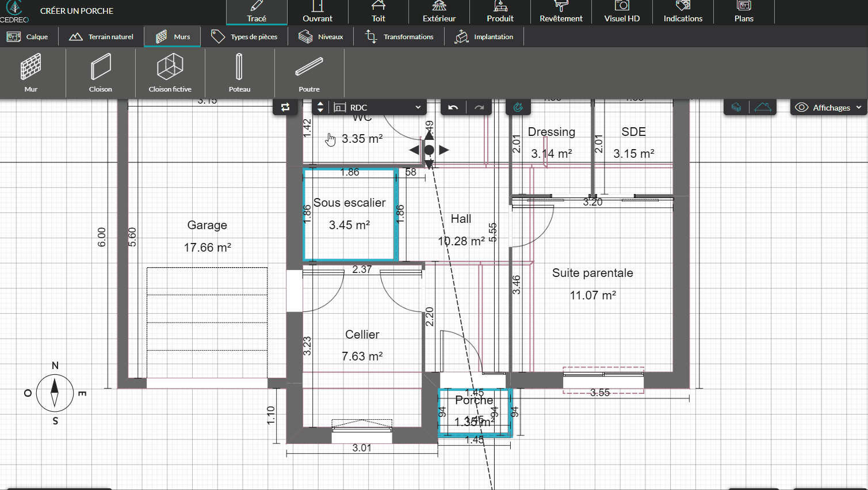This screenshot has height=490, width=868.
Task: Pick the Poteau column tool
Action: [239, 73]
